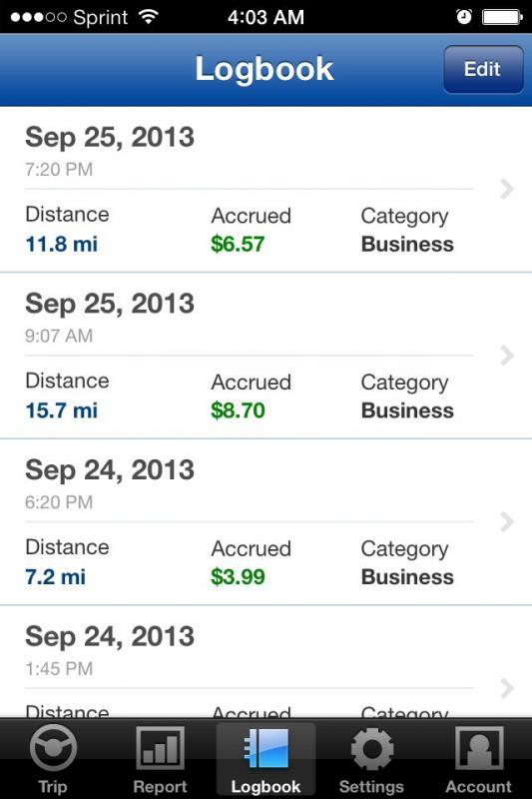Screen dimensions: 532x799
Task: Tap the Wi-Fi signal icon
Action: [148, 17]
